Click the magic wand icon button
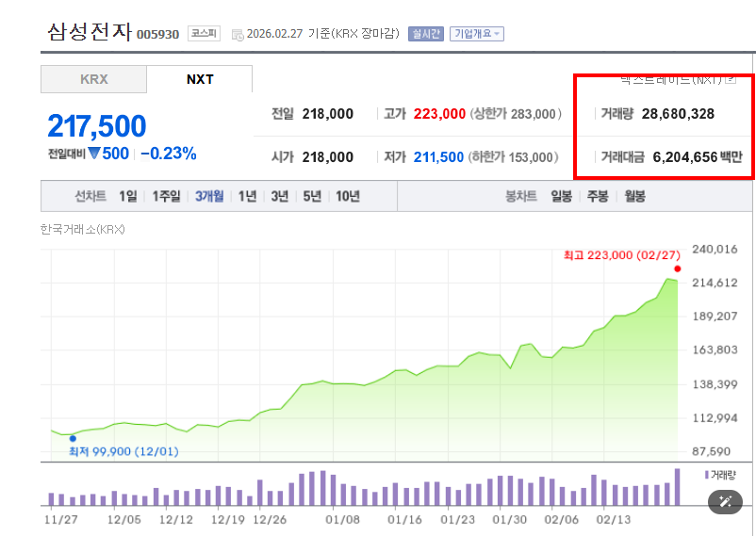 tap(725, 502)
